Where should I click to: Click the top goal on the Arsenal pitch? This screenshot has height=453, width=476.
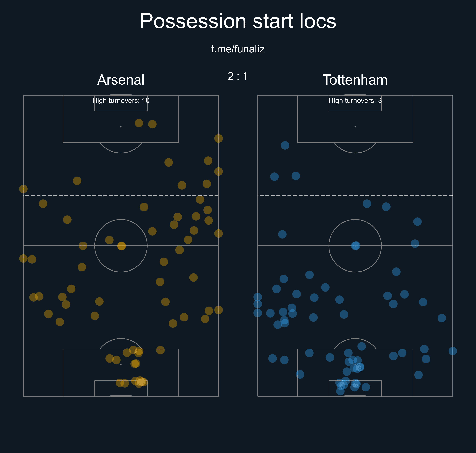tap(121, 95)
